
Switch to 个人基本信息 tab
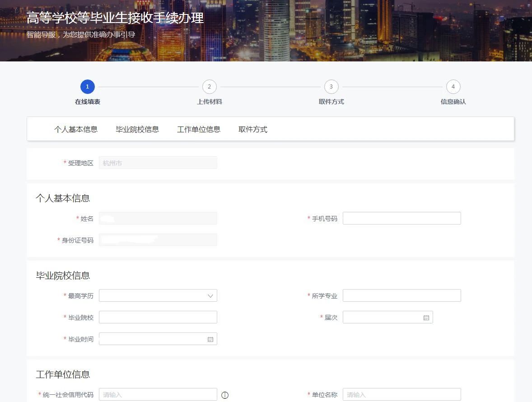(76, 129)
